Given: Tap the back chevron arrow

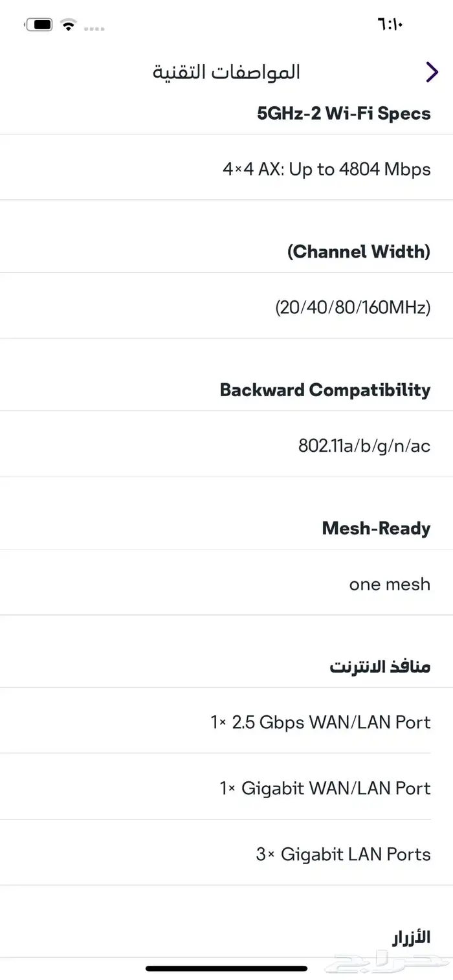Looking at the screenshot, I should tap(432, 72).
